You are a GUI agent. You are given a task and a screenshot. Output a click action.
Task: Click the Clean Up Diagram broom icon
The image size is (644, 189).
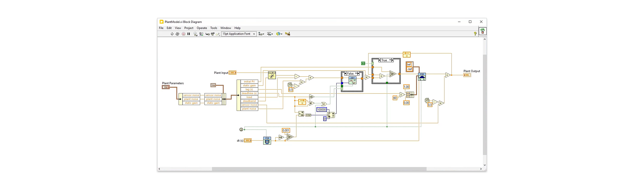[x=287, y=34]
